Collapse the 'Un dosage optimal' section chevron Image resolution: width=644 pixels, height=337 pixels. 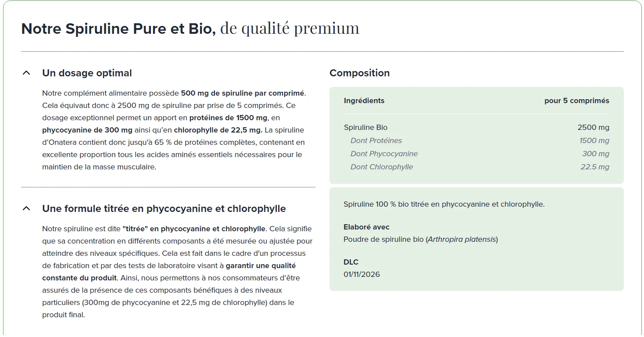tap(26, 73)
